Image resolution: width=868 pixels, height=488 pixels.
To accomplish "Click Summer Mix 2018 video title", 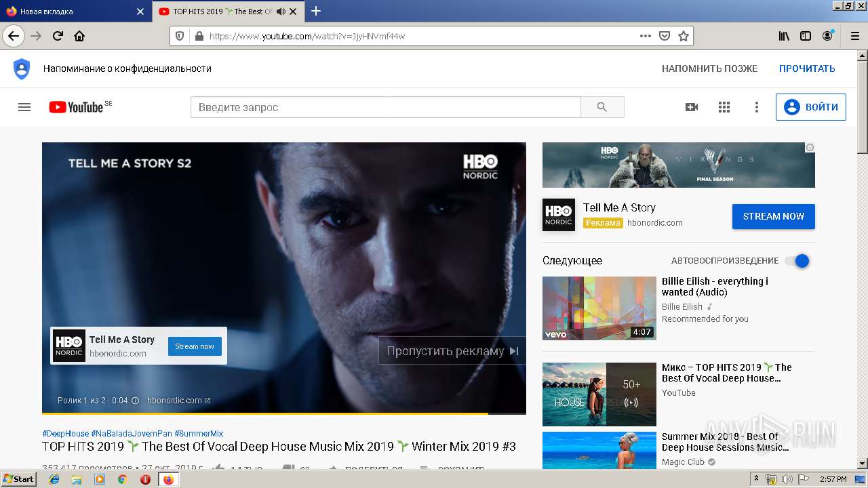I will (725, 442).
